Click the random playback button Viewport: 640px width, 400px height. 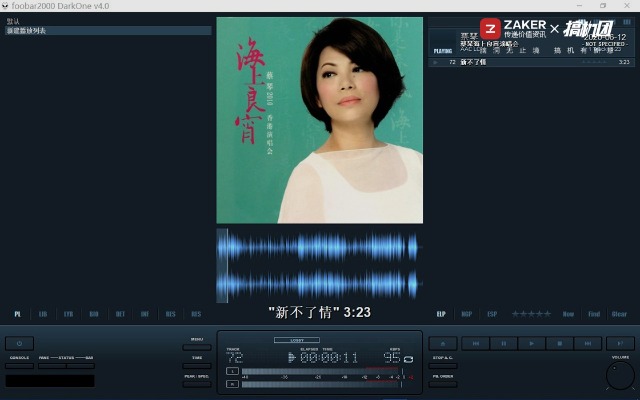pos(620,343)
